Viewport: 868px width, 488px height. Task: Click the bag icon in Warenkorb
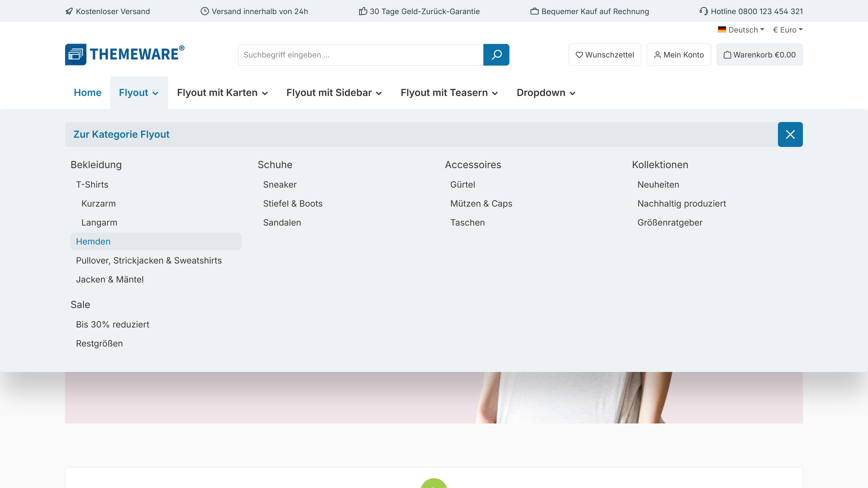pos(727,55)
